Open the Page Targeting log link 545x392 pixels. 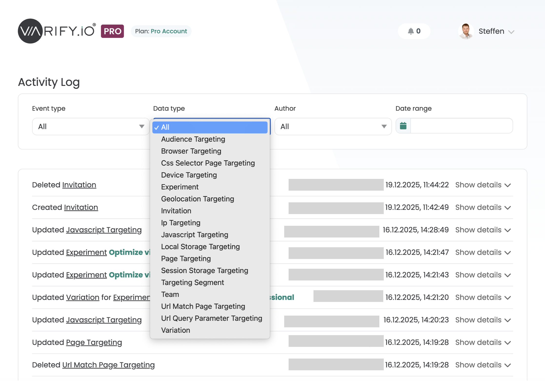[x=94, y=342]
